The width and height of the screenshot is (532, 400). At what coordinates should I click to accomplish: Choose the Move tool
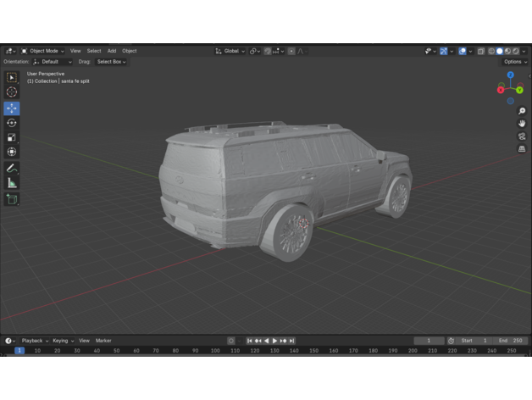(12, 108)
